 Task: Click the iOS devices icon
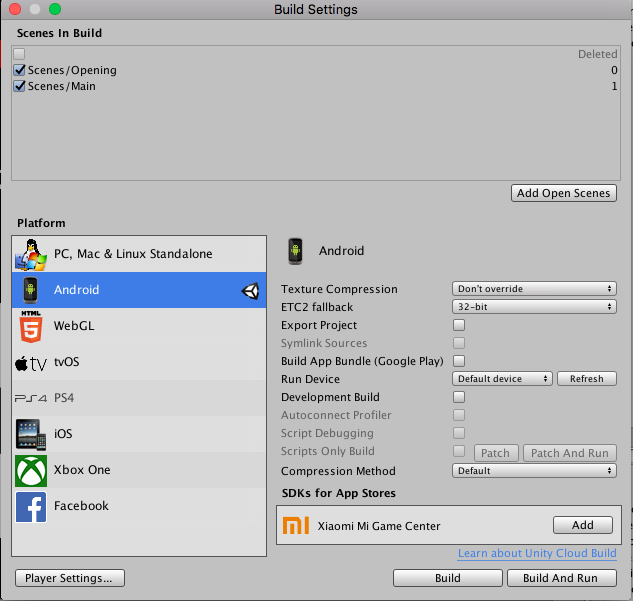31,434
